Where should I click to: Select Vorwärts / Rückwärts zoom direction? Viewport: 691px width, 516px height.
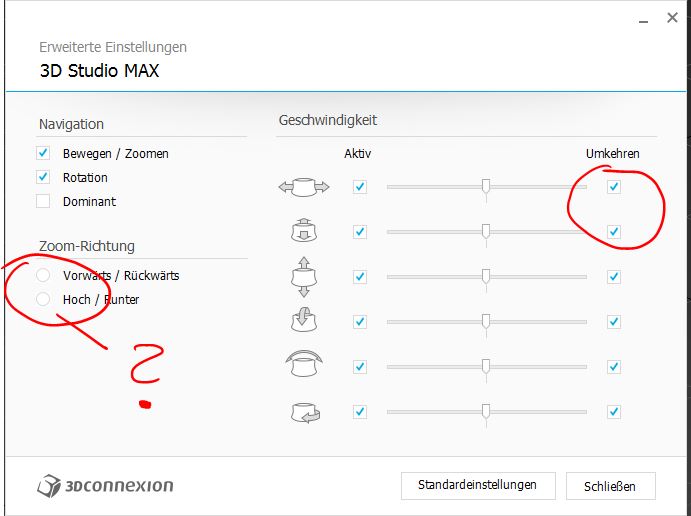click(43, 275)
